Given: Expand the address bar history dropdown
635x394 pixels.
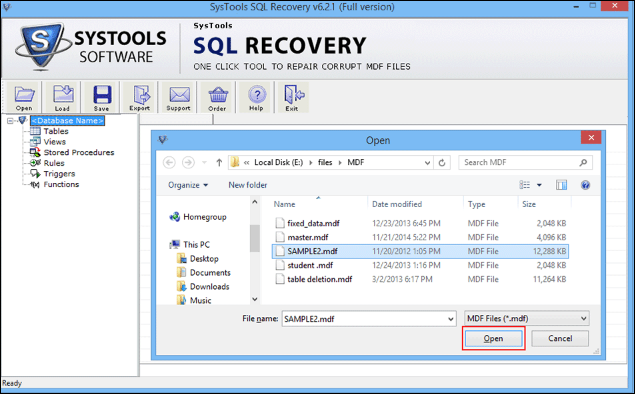Looking at the screenshot, I should coord(427,163).
